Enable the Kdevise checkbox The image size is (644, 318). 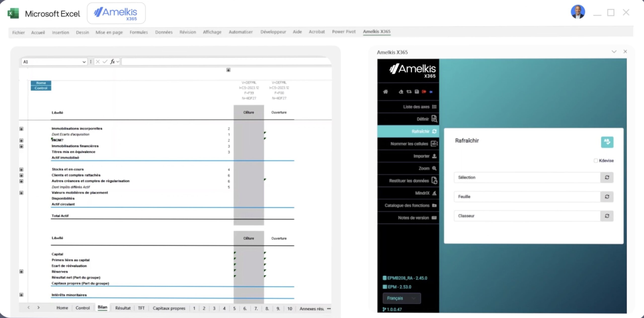click(596, 161)
